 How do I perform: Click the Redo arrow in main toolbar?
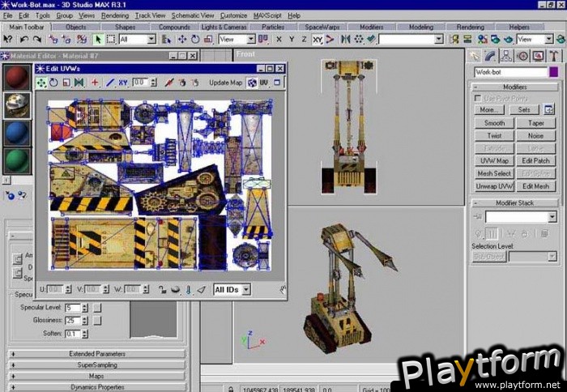(x=36, y=39)
